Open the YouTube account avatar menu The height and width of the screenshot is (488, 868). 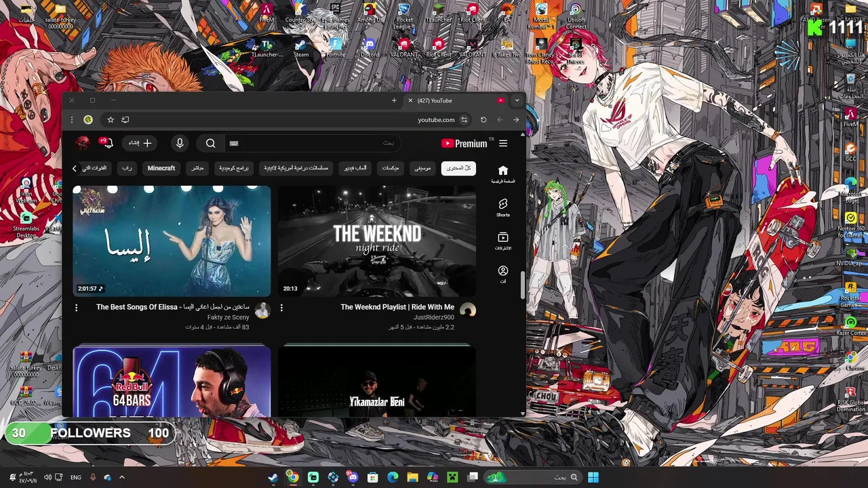pos(83,143)
